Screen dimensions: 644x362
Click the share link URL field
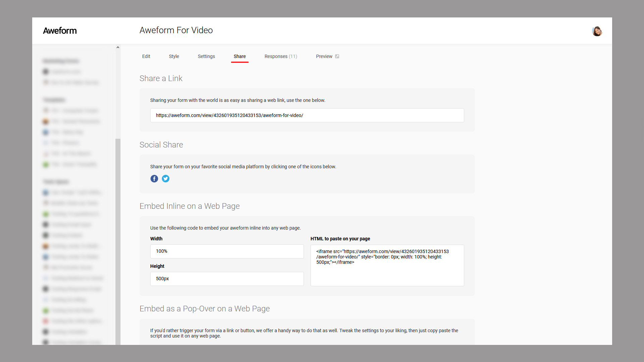coord(307,115)
